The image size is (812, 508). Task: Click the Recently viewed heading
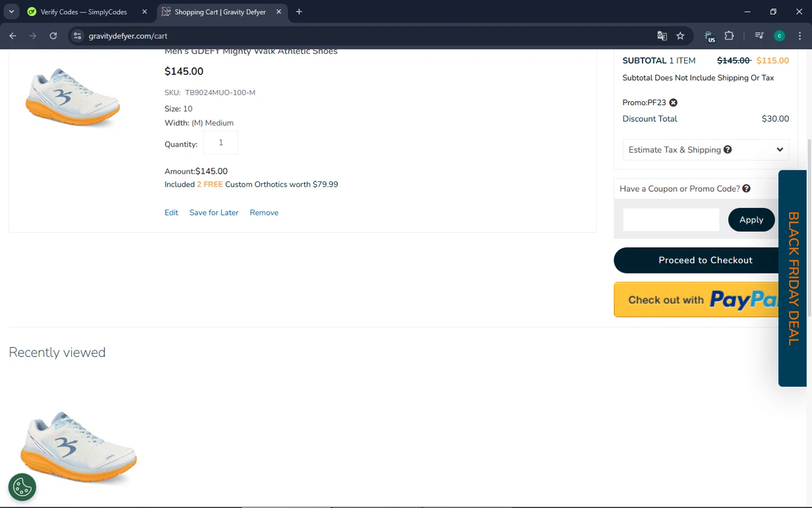pos(57,352)
